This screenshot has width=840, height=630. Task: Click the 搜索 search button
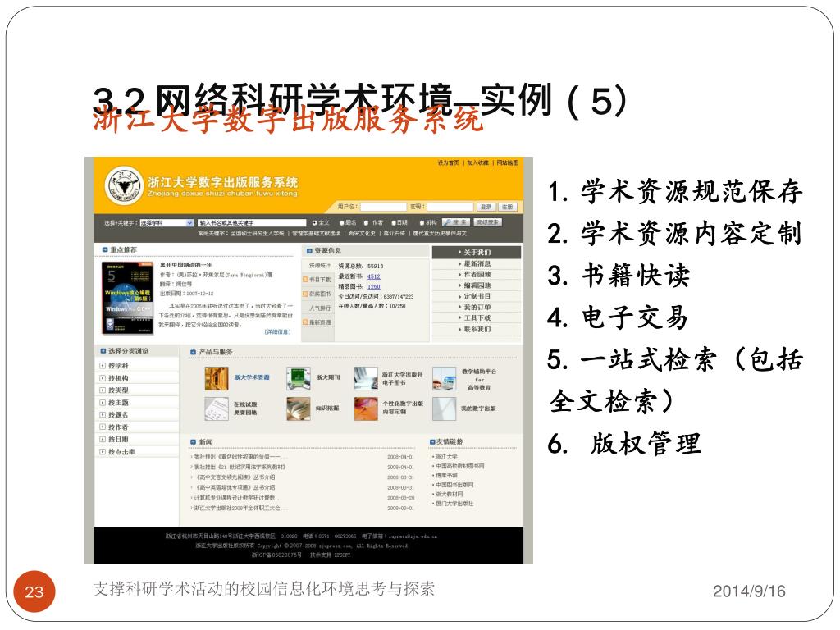click(x=456, y=222)
